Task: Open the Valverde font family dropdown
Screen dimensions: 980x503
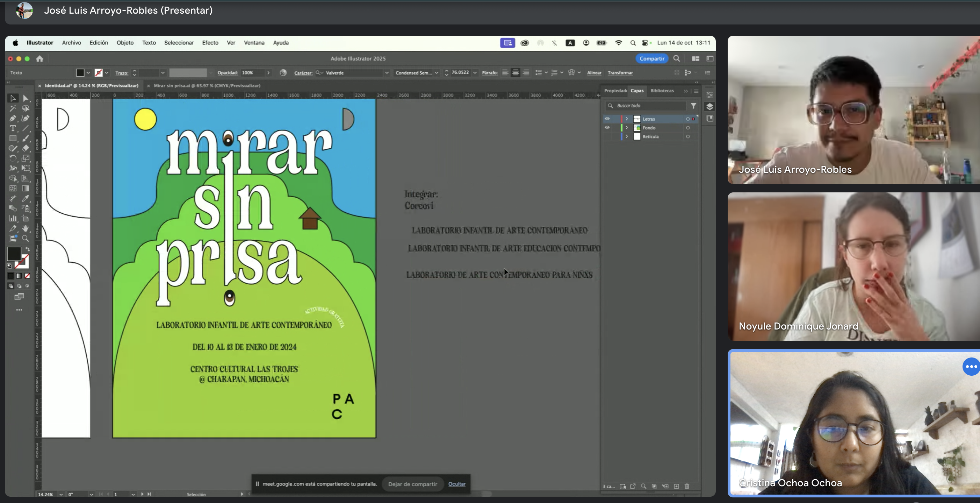Action: click(x=387, y=73)
